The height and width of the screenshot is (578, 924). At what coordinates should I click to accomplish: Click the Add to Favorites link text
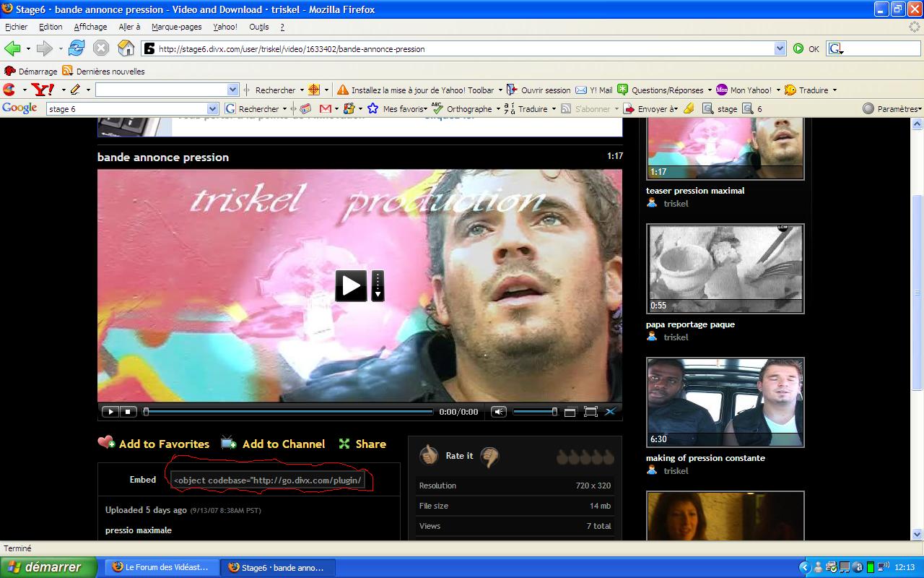tap(164, 444)
